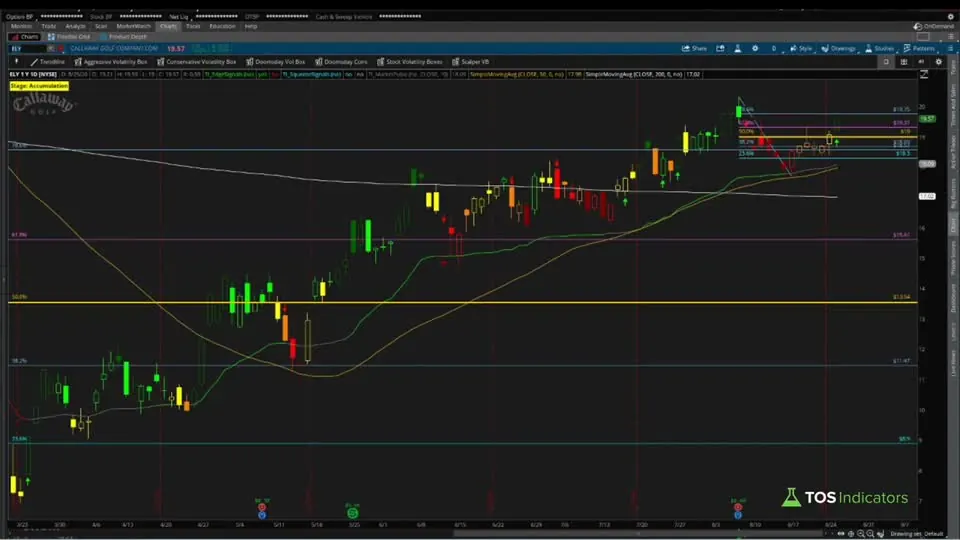Click the export icon beside Share
The image size is (960, 540).
coord(721,48)
